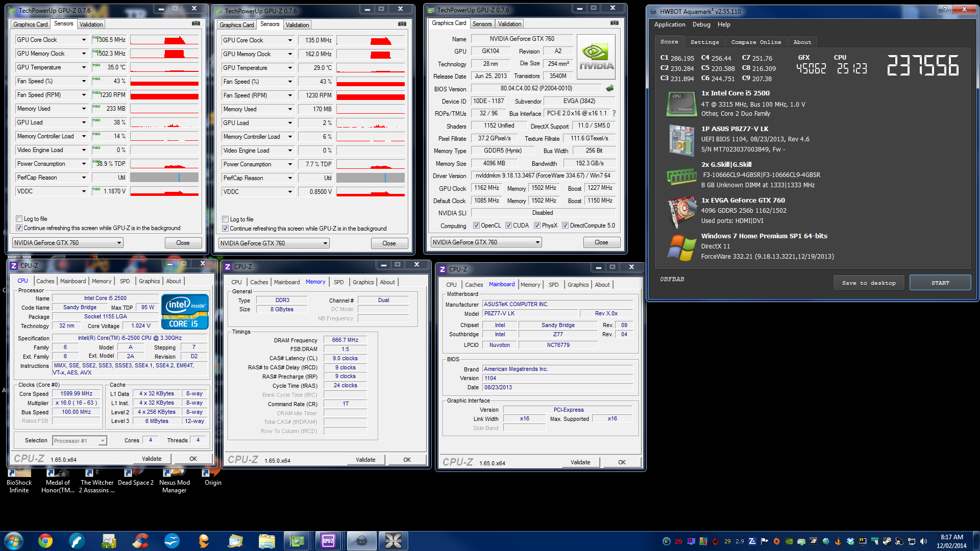
Task: Click the RAM stick icon in HWBOT Aquamark
Action: pos(681,177)
